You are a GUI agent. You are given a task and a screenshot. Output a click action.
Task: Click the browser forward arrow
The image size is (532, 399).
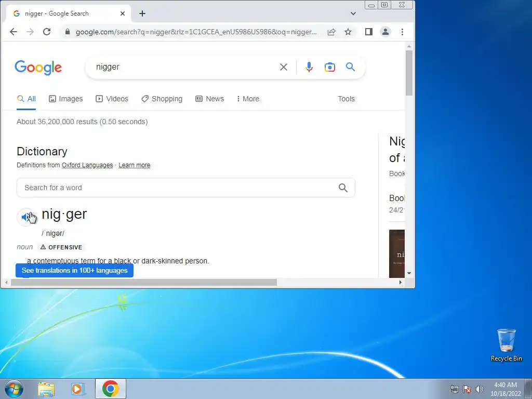click(30, 32)
